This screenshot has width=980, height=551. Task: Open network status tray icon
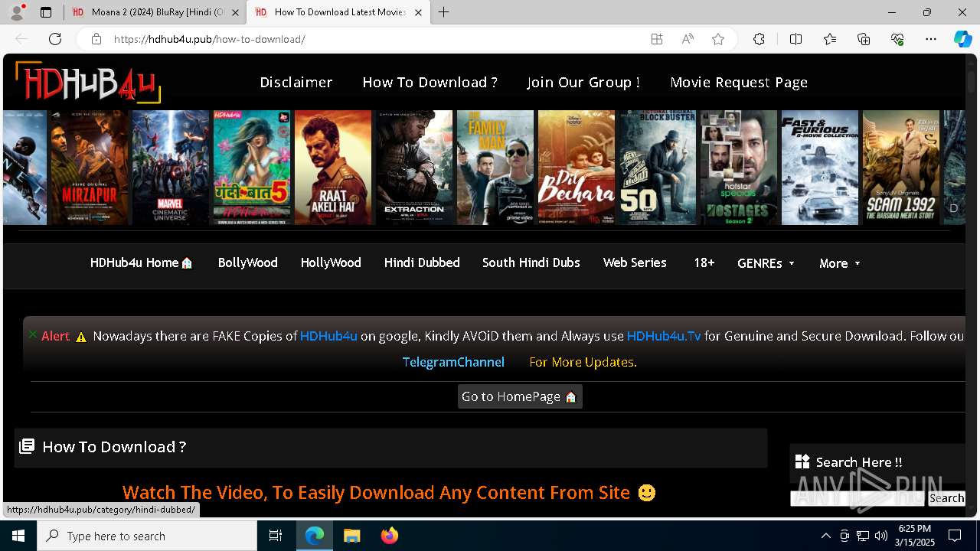pos(863,536)
